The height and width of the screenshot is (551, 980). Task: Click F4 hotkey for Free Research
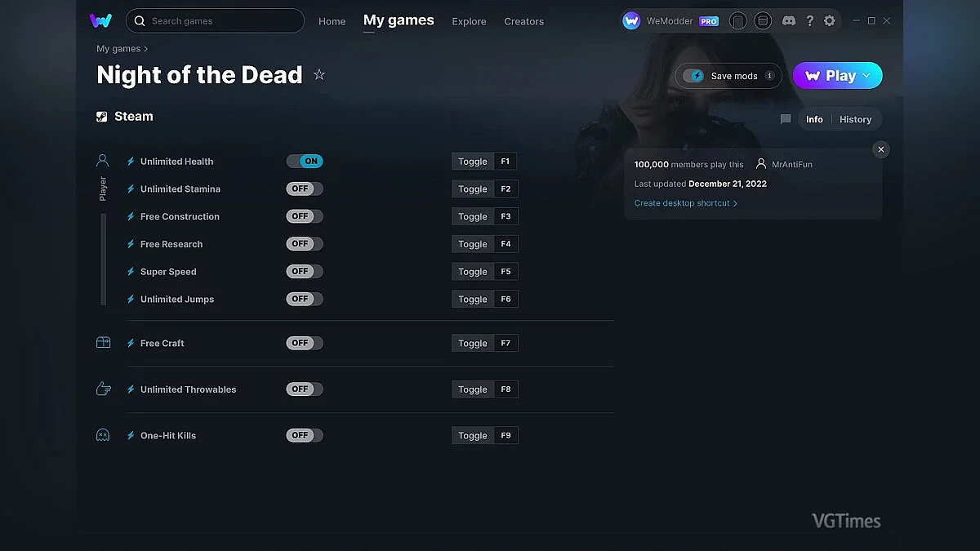[x=506, y=244]
